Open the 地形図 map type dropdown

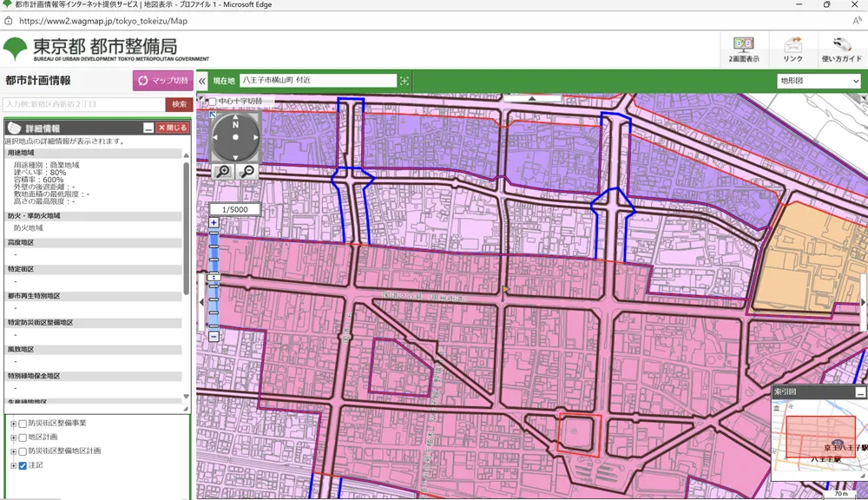818,81
